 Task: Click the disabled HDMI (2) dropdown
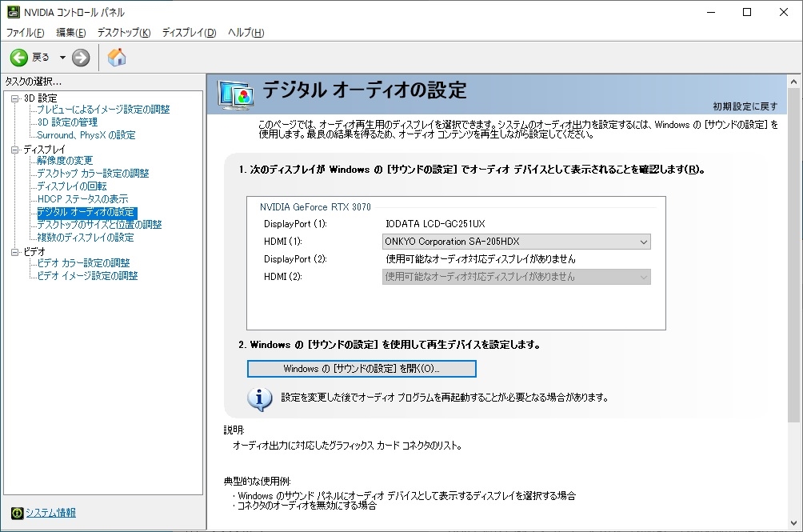click(516, 277)
